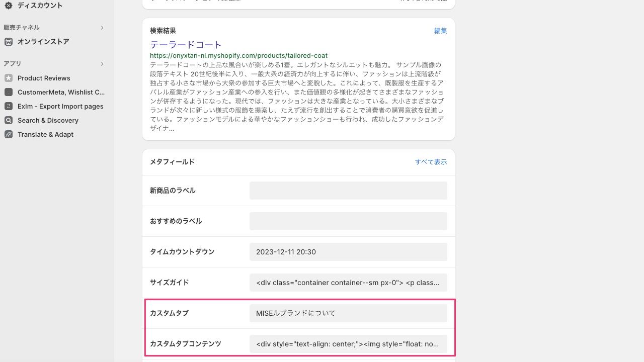Open ディスカウント menu item
Screen dimensions: 644x362
click(40, 6)
